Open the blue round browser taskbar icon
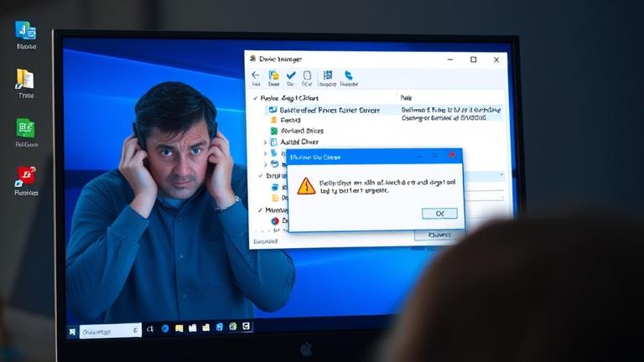This screenshot has height=362, width=644. tap(165, 328)
